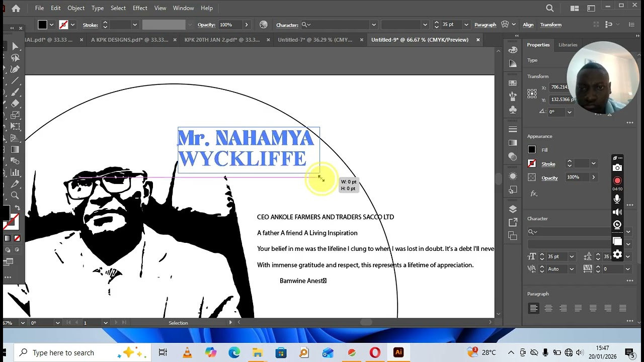Click the Paragraph link in control bar
Screen dimensions: 644x362
(485, 25)
